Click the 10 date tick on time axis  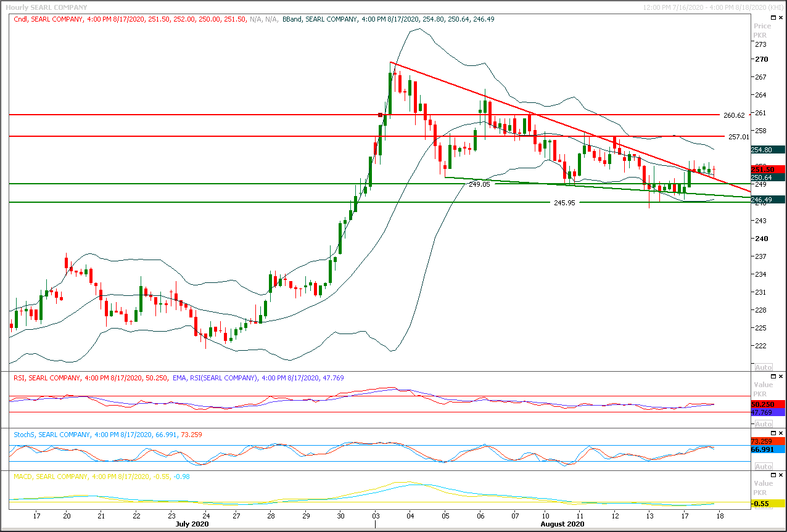tap(545, 515)
